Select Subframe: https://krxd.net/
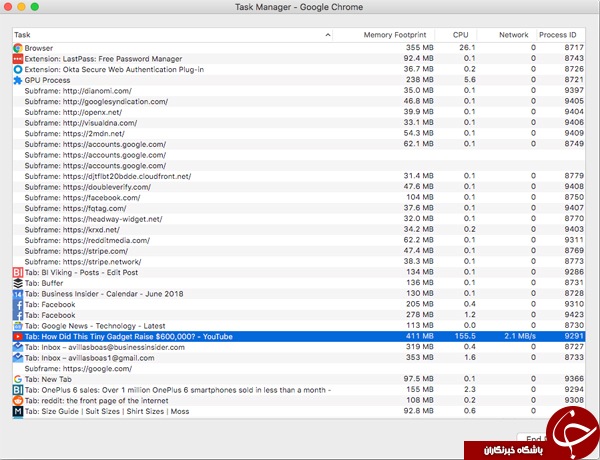This screenshot has height=460, width=600. coord(298,230)
